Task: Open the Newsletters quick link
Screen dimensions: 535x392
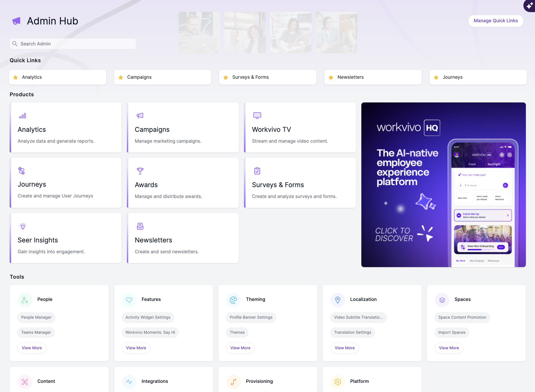Action: click(x=373, y=77)
